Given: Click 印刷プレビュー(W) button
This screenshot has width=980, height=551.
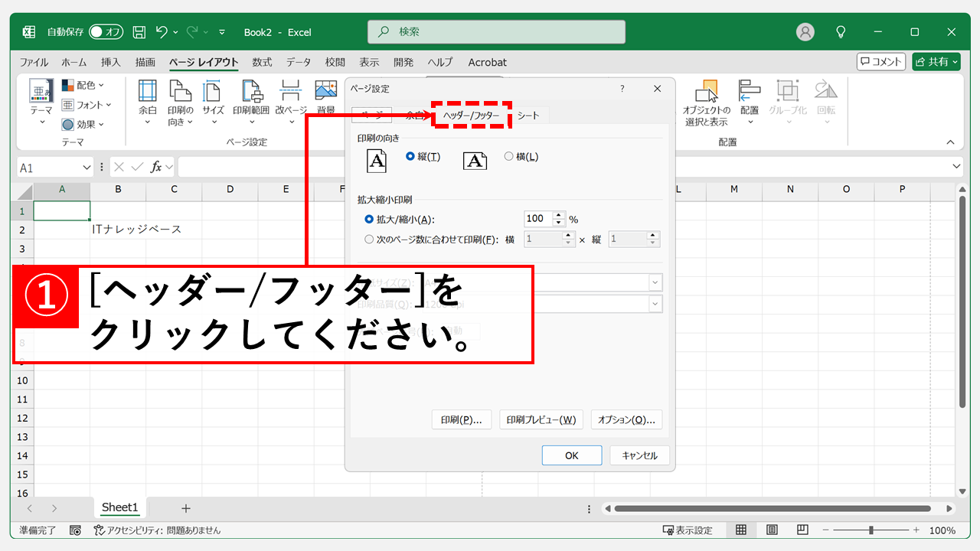Looking at the screenshot, I should 541,419.
